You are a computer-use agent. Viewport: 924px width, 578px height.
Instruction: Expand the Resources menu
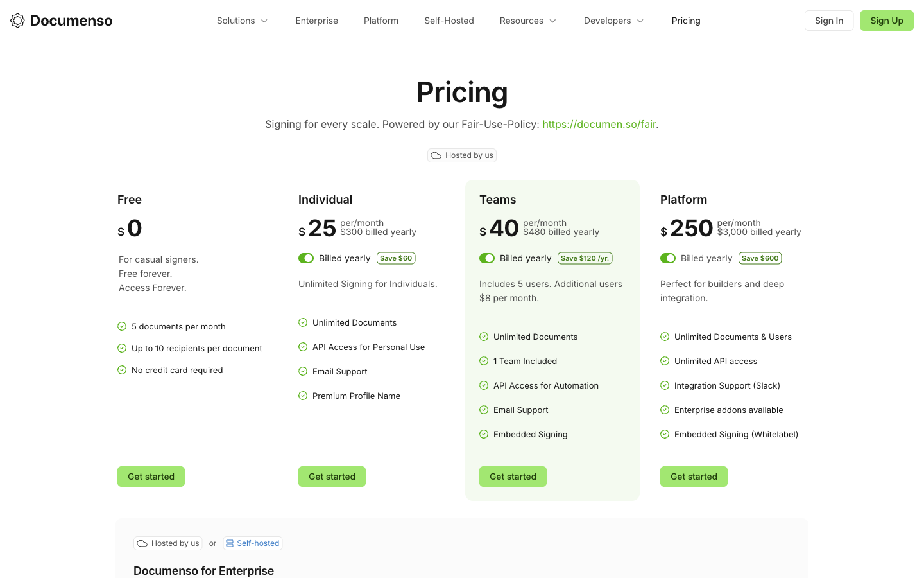pos(528,21)
